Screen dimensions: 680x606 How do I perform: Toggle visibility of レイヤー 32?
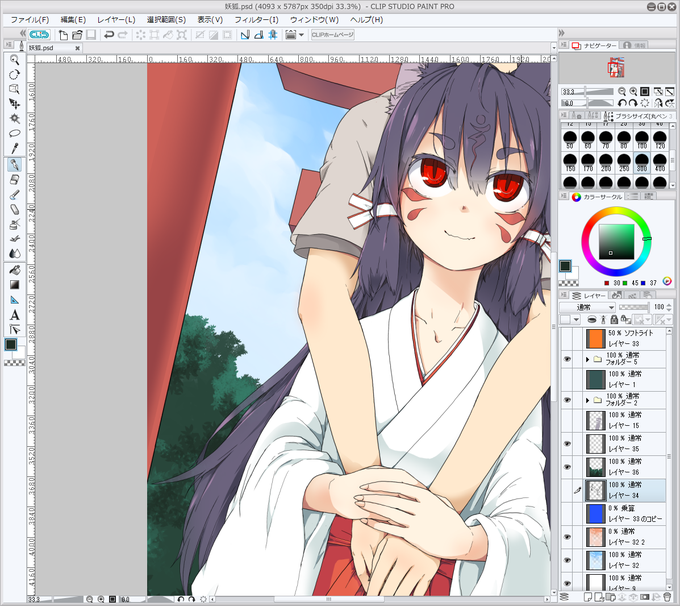click(567, 560)
